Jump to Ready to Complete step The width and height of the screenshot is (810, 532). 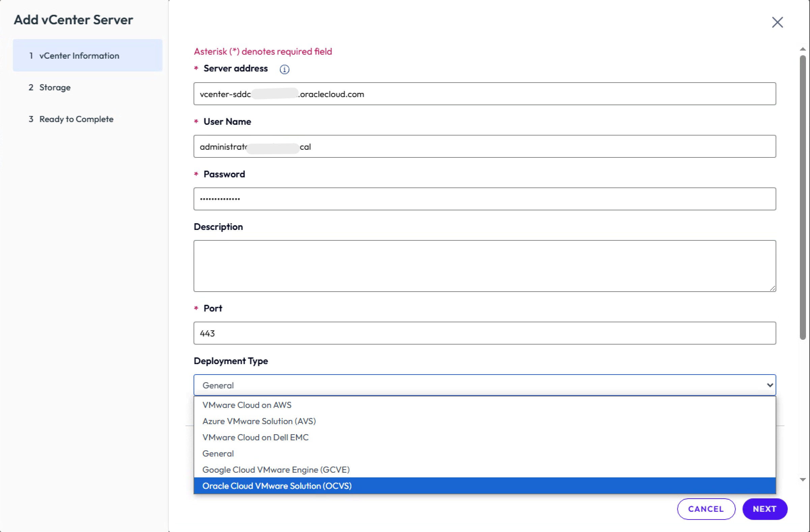click(76, 119)
